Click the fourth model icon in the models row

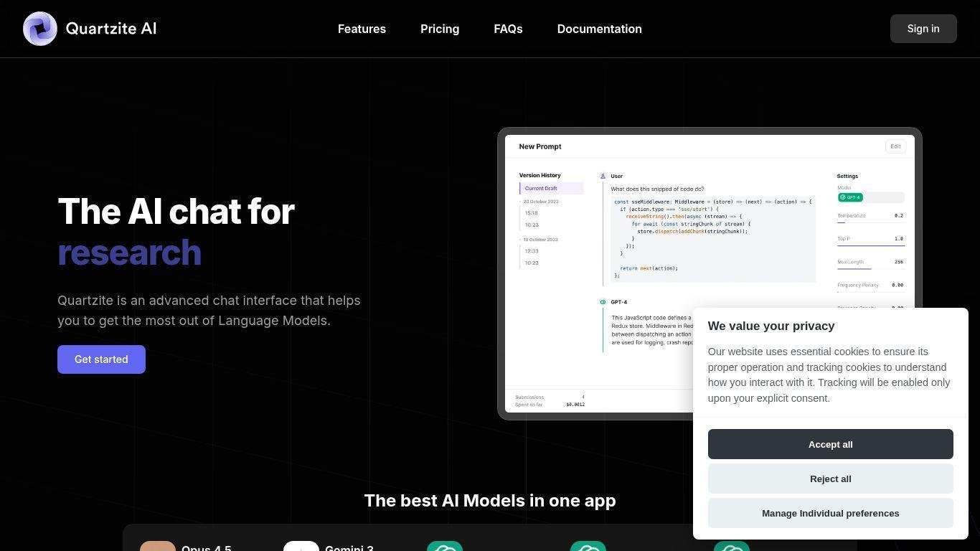(588, 547)
